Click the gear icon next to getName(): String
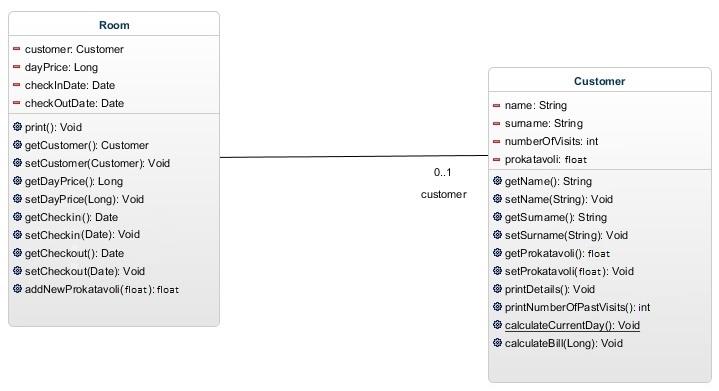Viewport: 719px width, 391px height. [x=497, y=181]
